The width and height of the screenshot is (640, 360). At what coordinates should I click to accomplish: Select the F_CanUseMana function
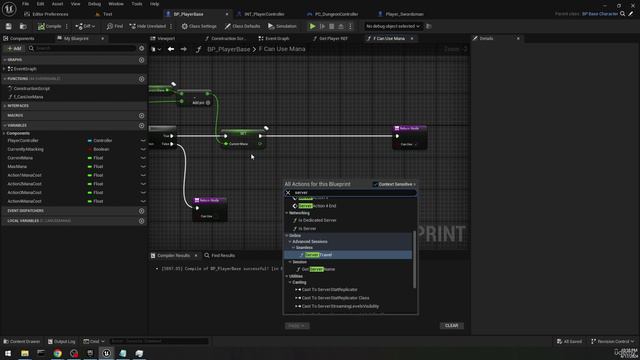[x=28, y=97]
